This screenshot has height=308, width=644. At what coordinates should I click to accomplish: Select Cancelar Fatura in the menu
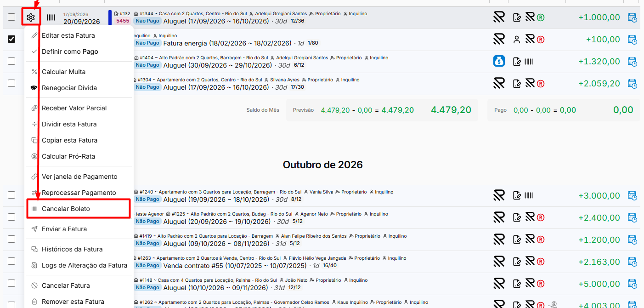click(x=79, y=285)
